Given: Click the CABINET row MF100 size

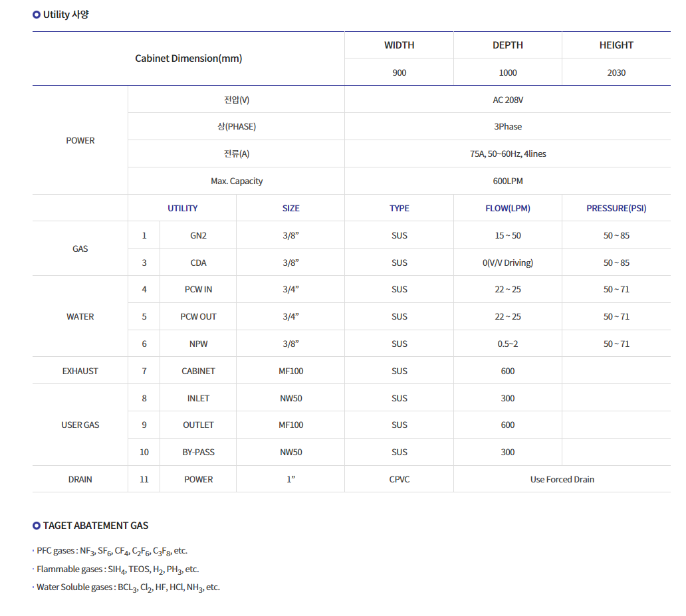Looking at the screenshot, I should [x=290, y=371].
